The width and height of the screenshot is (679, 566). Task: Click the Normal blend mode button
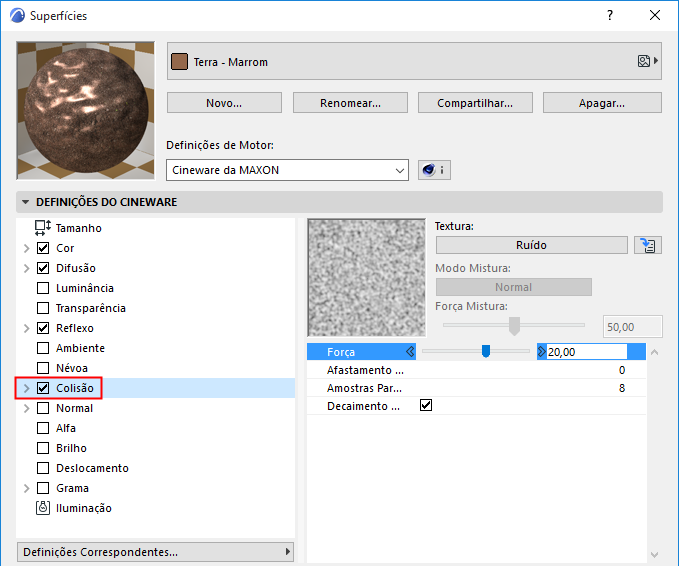(x=514, y=287)
